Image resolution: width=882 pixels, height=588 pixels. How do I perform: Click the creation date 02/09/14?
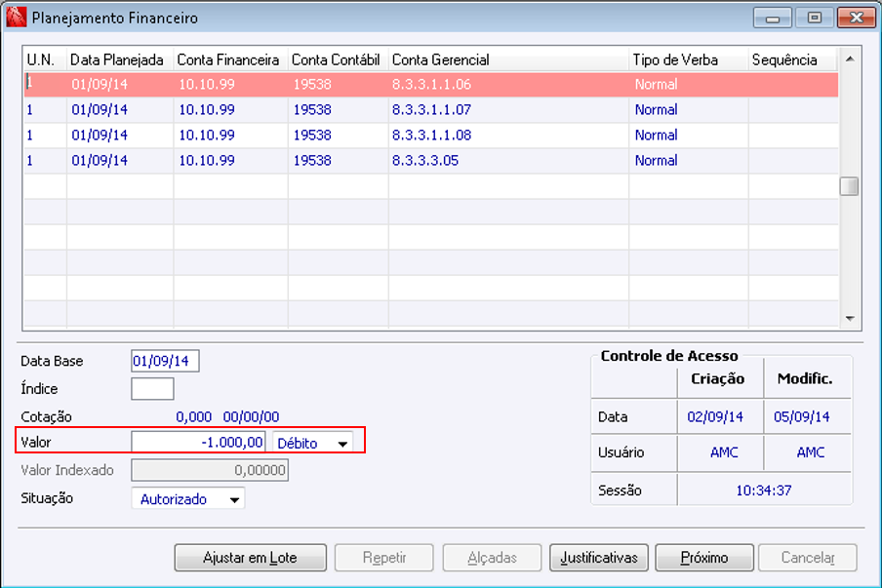click(x=715, y=416)
